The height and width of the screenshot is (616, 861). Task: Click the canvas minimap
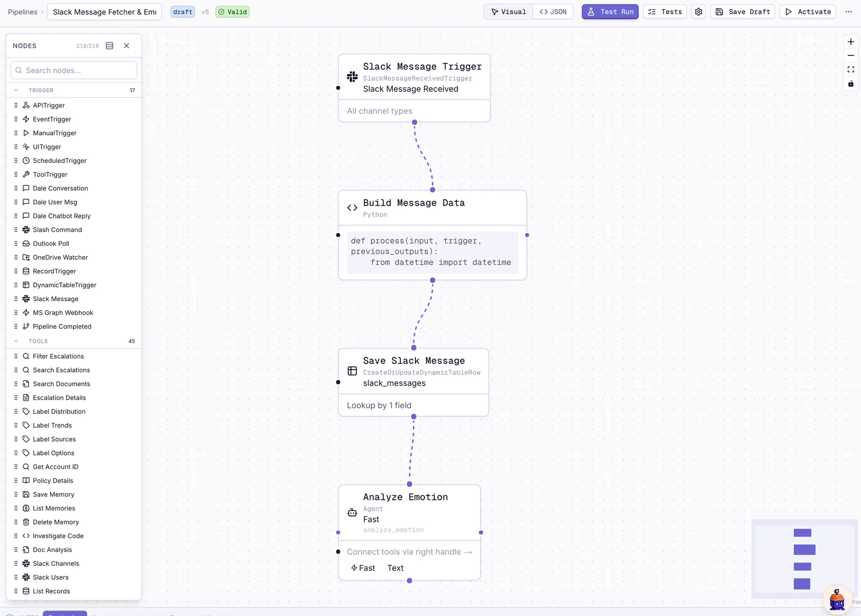pyautogui.click(x=804, y=559)
